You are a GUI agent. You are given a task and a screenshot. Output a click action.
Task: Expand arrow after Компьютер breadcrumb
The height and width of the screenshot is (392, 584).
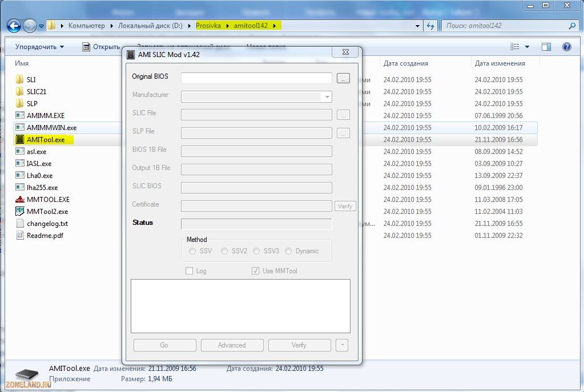[x=111, y=26]
